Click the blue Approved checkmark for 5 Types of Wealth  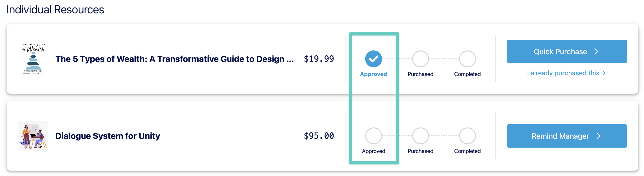pos(373,59)
